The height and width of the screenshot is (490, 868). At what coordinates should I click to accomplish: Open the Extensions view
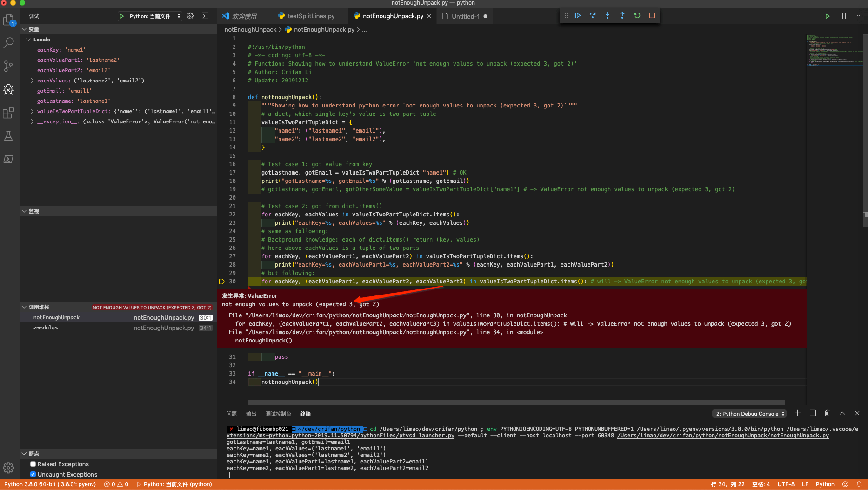click(x=8, y=113)
